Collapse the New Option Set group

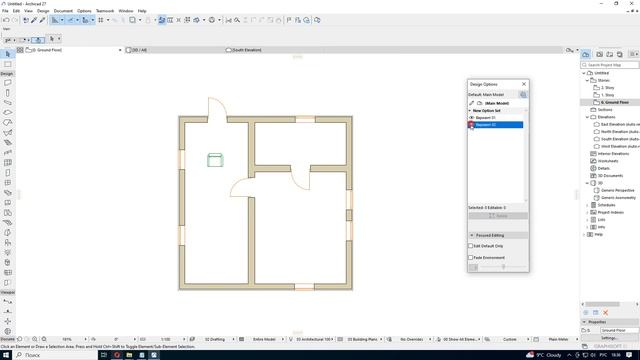(x=470, y=111)
